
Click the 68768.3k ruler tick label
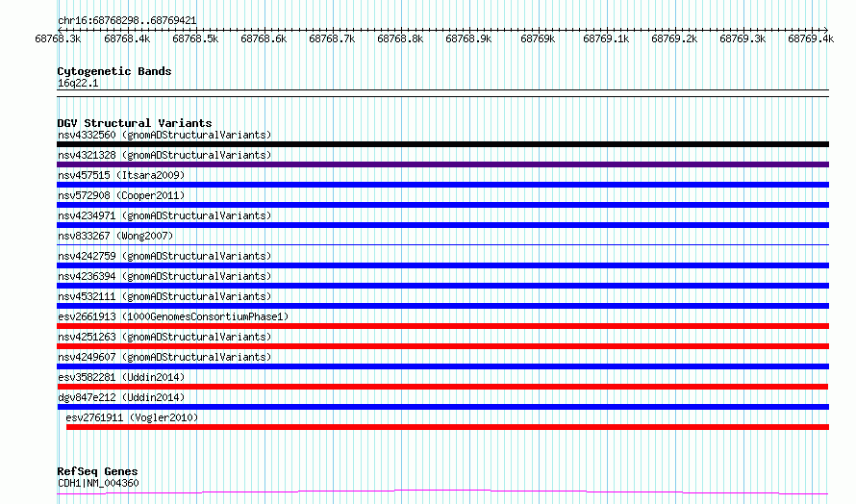58,38
